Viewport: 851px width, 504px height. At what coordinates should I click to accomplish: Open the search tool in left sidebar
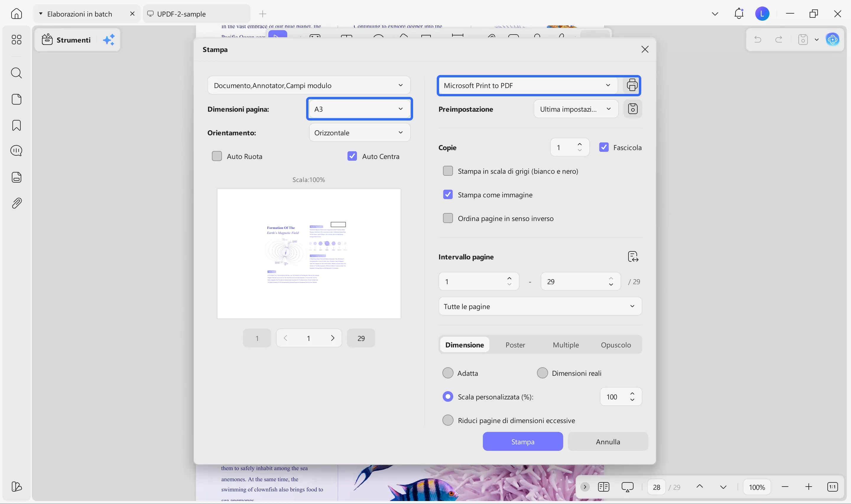[x=16, y=73]
